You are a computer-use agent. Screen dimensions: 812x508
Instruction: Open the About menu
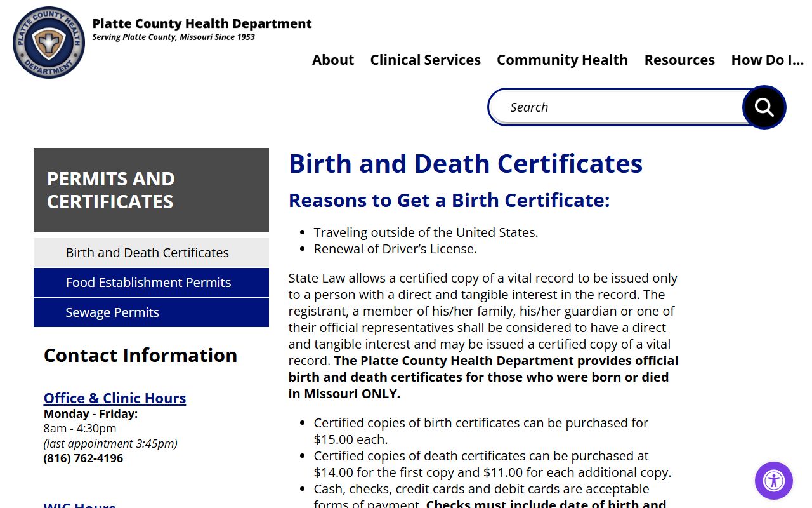333,60
